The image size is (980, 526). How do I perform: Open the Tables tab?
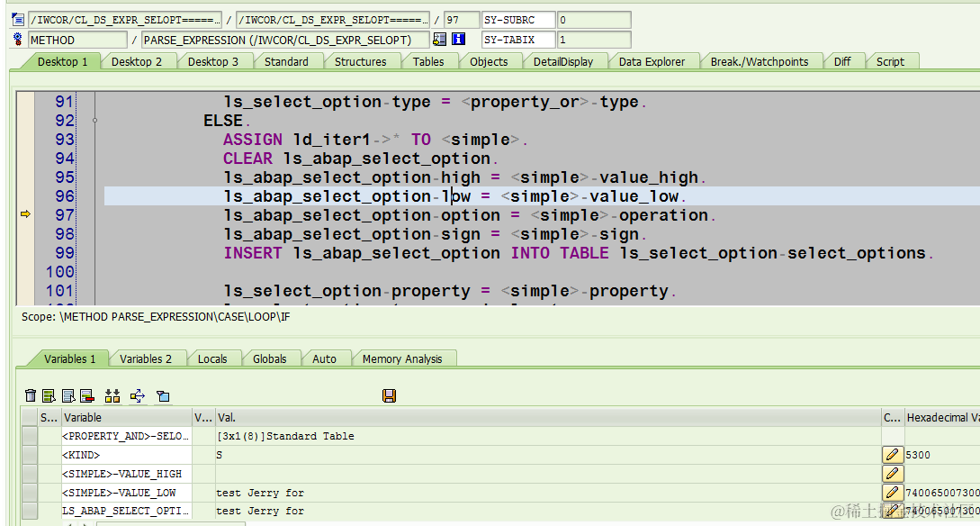(x=428, y=61)
